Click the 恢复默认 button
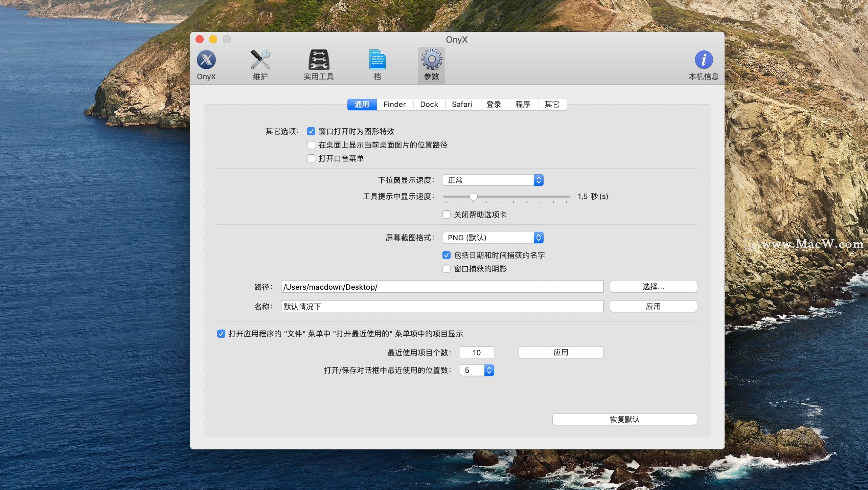Image resolution: width=868 pixels, height=490 pixels. (624, 420)
